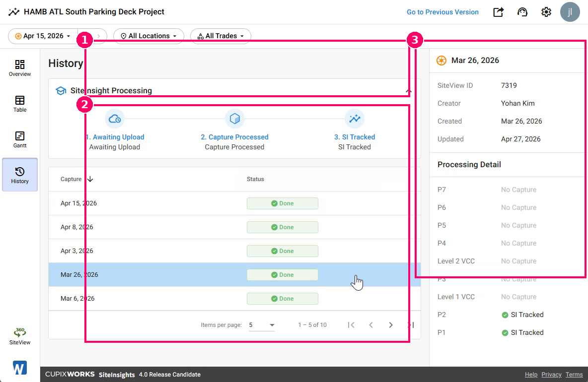The width and height of the screenshot is (588, 382).
Task: Click the SiteInsight Processing graduation cap icon
Action: point(61,91)
